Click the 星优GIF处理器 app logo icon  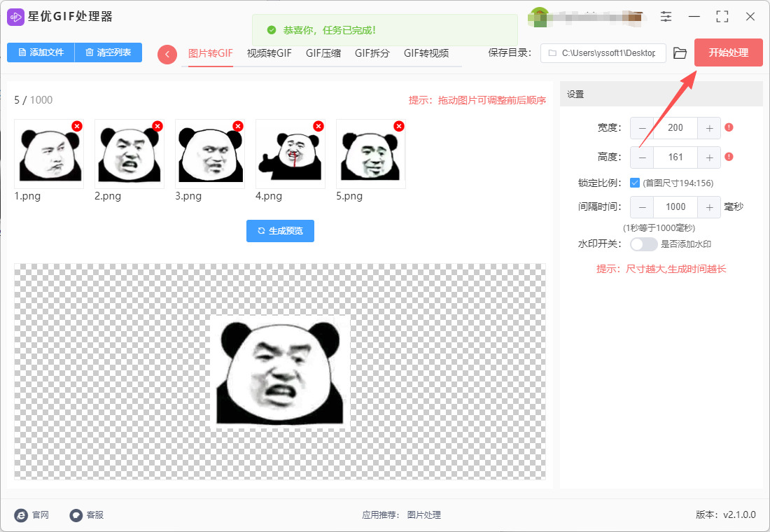click(15, 17)
